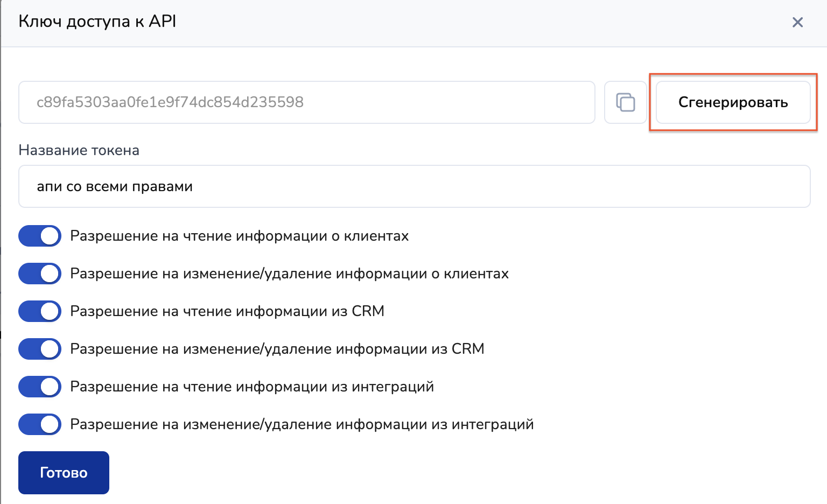
Task: Switch off CRM edit/delete permission toggle
Action: click(40, 349)
